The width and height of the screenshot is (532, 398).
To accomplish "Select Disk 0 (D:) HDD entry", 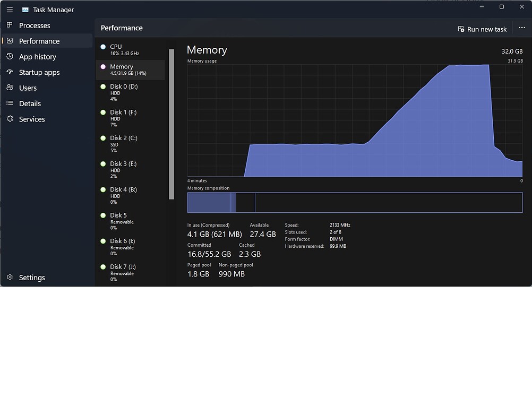I will [x=130, y=92].
